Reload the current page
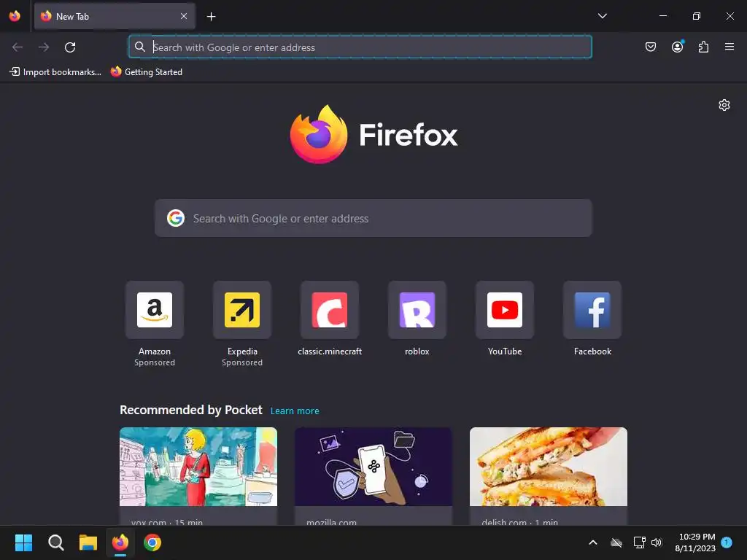This screenshot has width=747, height=560. [70, 47]
